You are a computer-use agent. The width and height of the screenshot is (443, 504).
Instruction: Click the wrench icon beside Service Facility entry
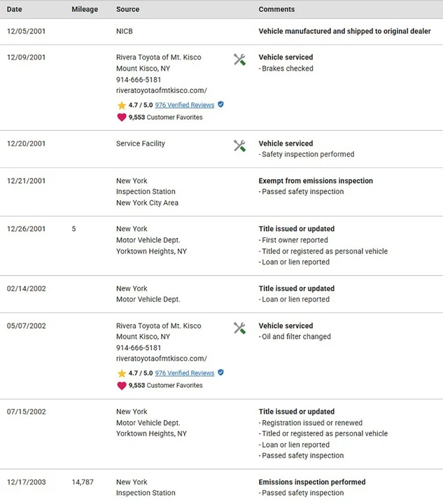(x=239, y=146)
